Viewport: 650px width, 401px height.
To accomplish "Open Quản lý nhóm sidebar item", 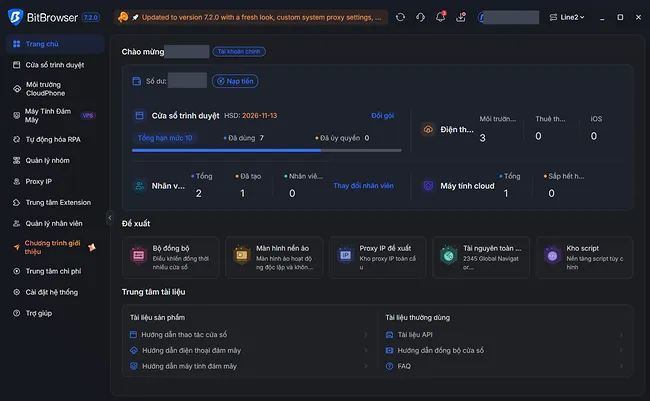I will pyautogui.click(x=55, y=160).
